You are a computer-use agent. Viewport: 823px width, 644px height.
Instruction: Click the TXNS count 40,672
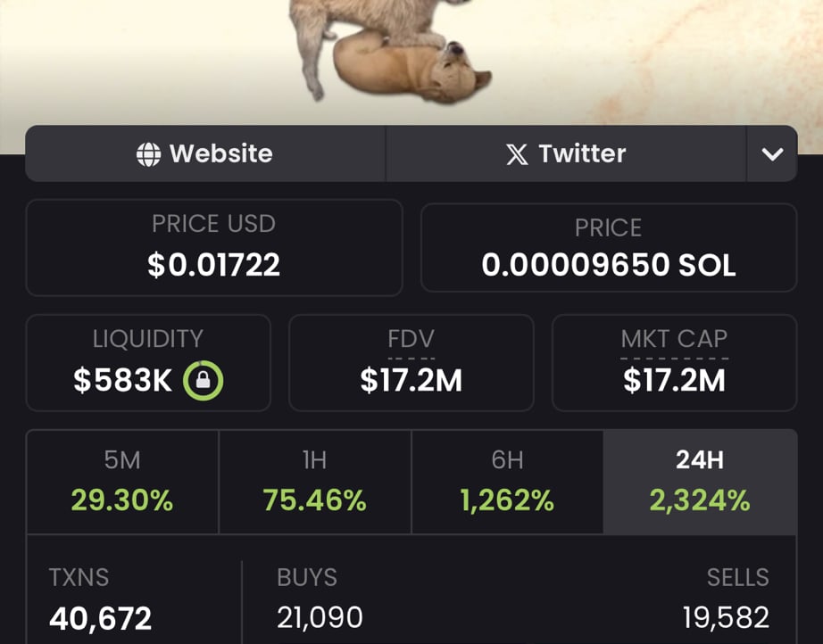pos(100,618)
